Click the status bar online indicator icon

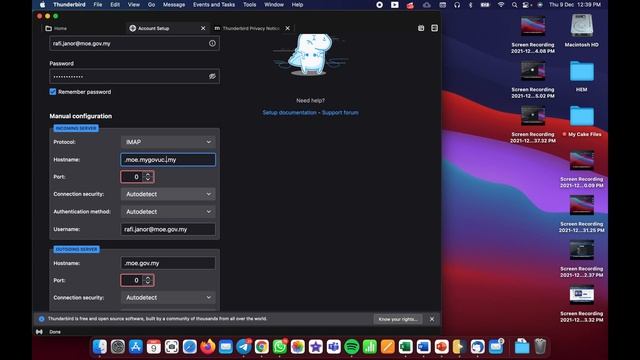pos(39,332)
